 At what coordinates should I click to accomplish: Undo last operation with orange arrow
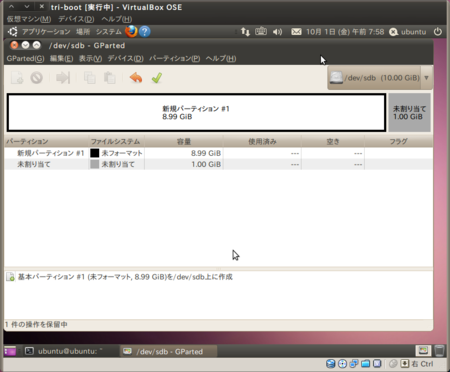136,78
